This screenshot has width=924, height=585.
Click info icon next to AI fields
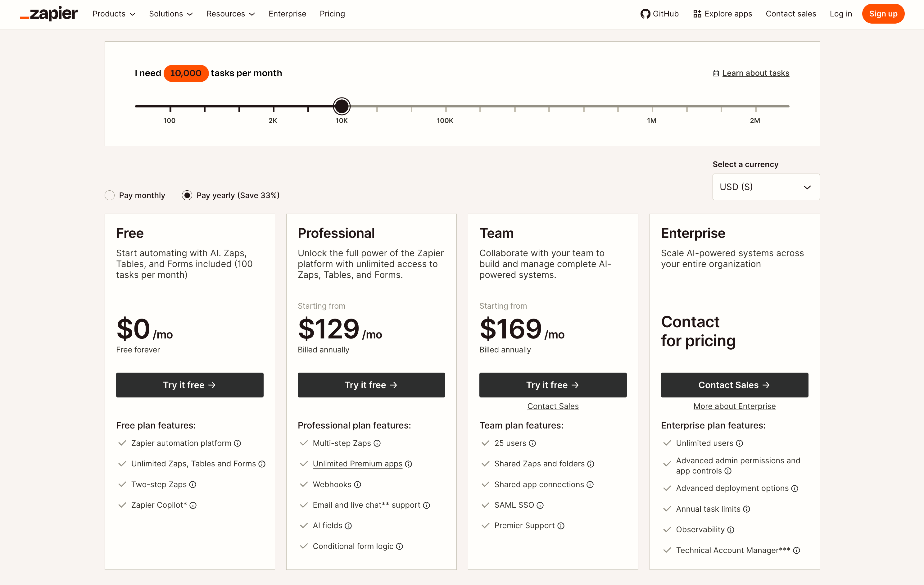pos(348,526)
